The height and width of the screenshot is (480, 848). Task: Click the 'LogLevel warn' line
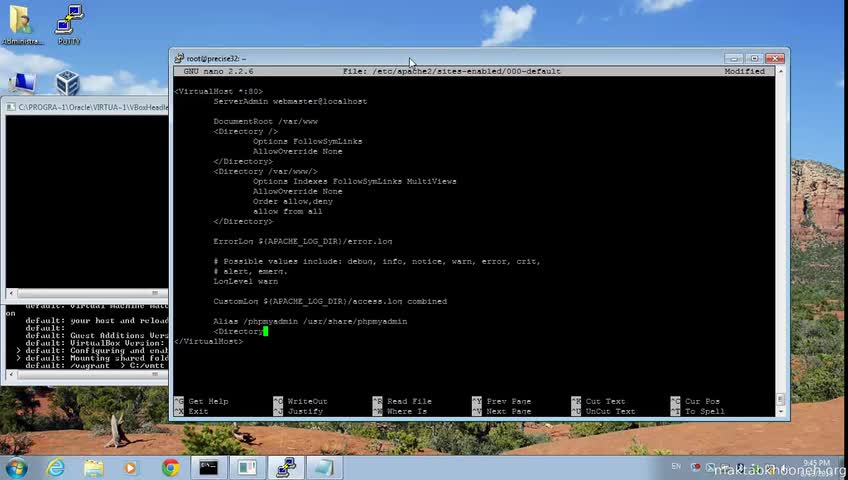[x=246, y=281]
